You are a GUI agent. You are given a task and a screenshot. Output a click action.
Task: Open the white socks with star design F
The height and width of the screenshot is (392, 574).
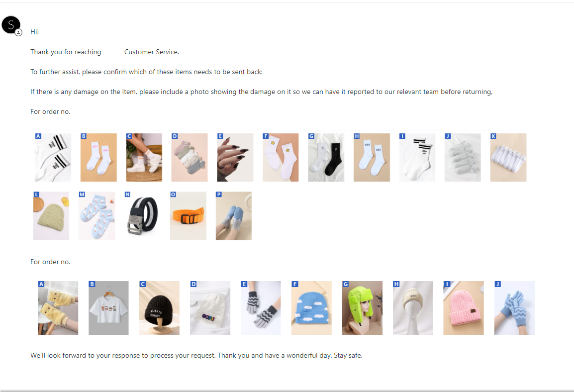[x=281, y=157]
